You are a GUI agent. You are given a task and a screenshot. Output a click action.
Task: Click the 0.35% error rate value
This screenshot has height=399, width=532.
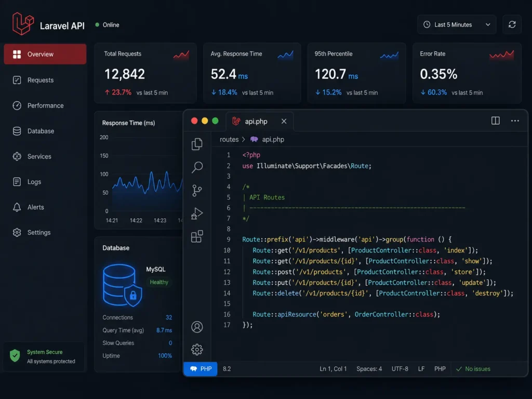(438, 74)
